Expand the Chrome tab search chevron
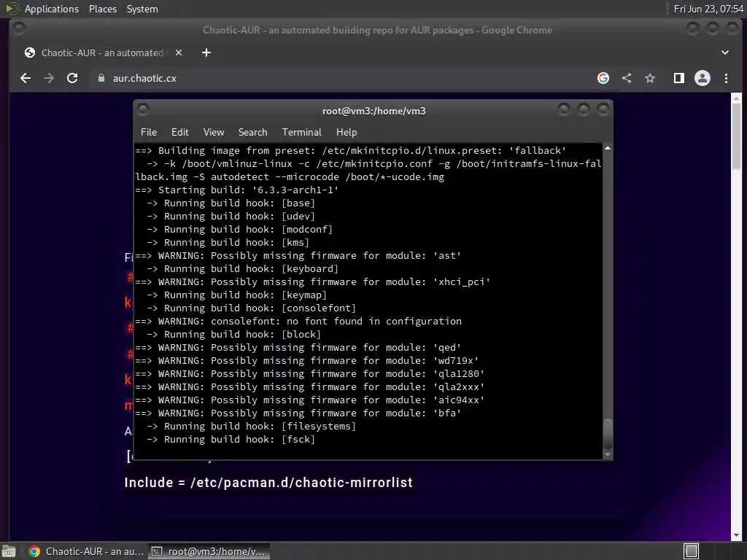 [x=724, y=52]
